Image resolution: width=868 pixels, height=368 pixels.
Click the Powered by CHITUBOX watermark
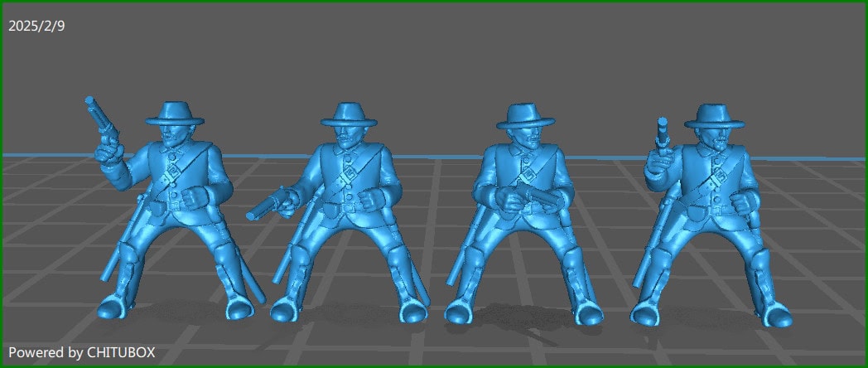point(81,352)
